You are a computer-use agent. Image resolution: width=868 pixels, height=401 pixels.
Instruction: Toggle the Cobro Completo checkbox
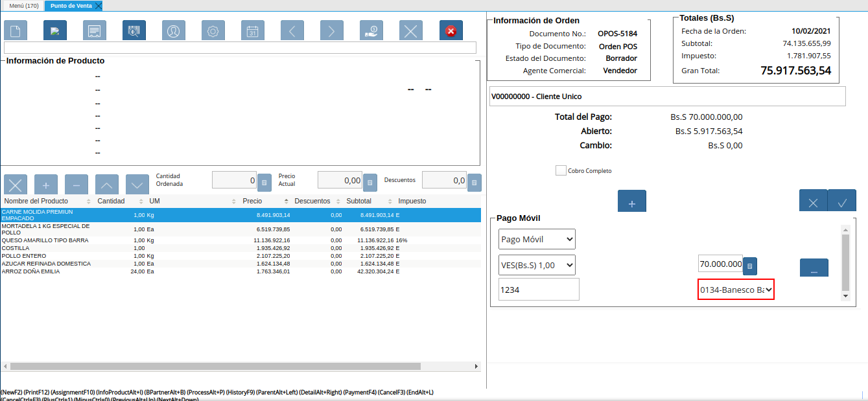click(x=561, y=170)
